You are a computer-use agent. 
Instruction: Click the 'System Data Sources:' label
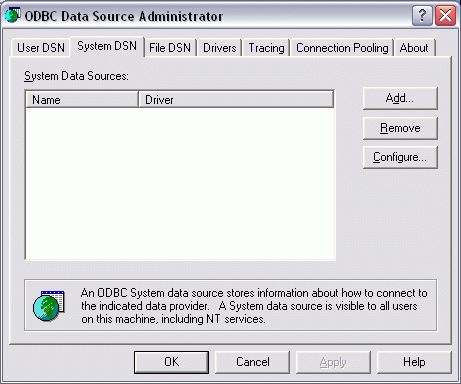pos(76,76)
